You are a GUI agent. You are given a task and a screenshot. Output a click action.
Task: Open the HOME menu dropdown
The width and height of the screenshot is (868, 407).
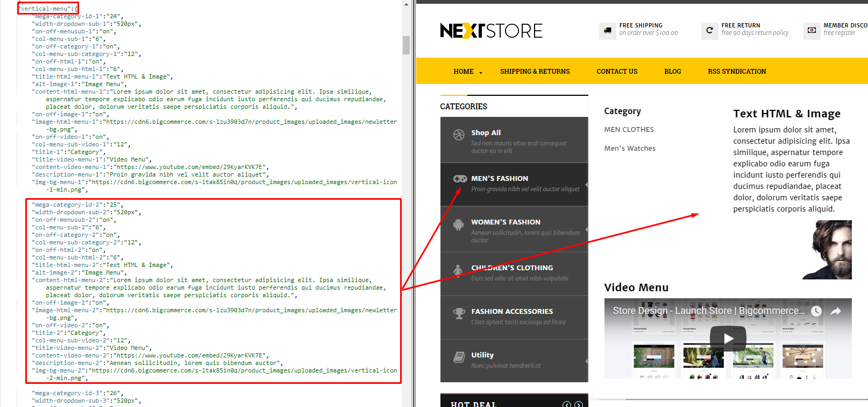click(x=468, y=71)
